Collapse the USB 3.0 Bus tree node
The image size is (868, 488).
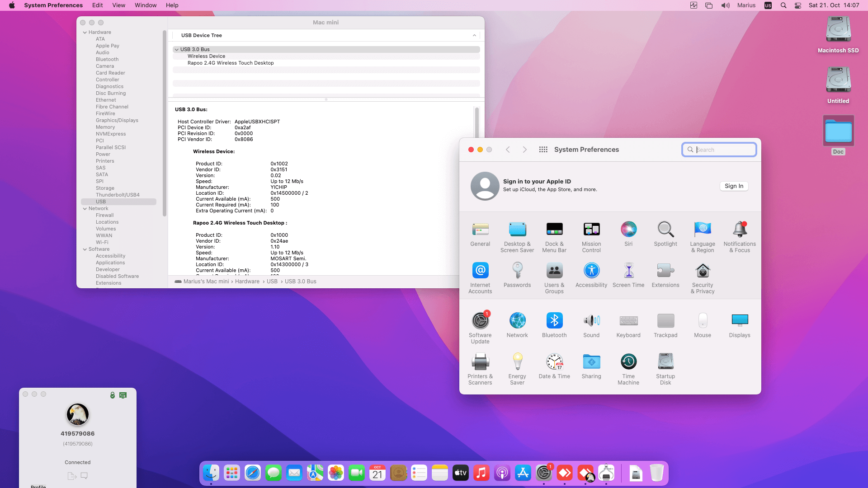176,50
